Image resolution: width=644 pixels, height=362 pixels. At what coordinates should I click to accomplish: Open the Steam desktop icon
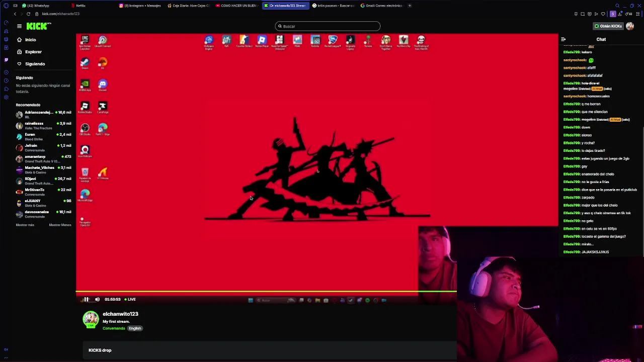[x=85, y=64]
